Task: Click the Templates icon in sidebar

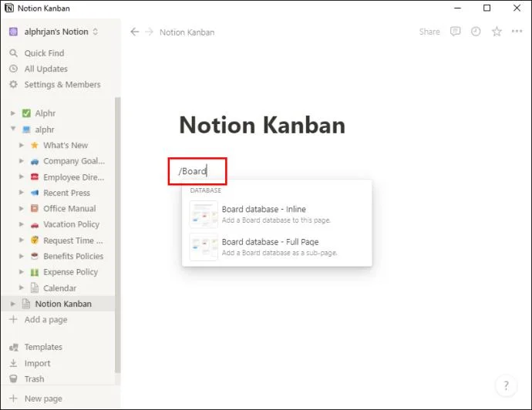Action: (x=14, y=347)
